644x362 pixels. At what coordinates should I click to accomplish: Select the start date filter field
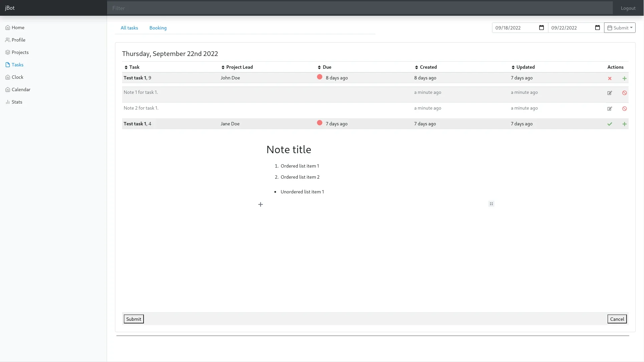(x=516, y=27)
